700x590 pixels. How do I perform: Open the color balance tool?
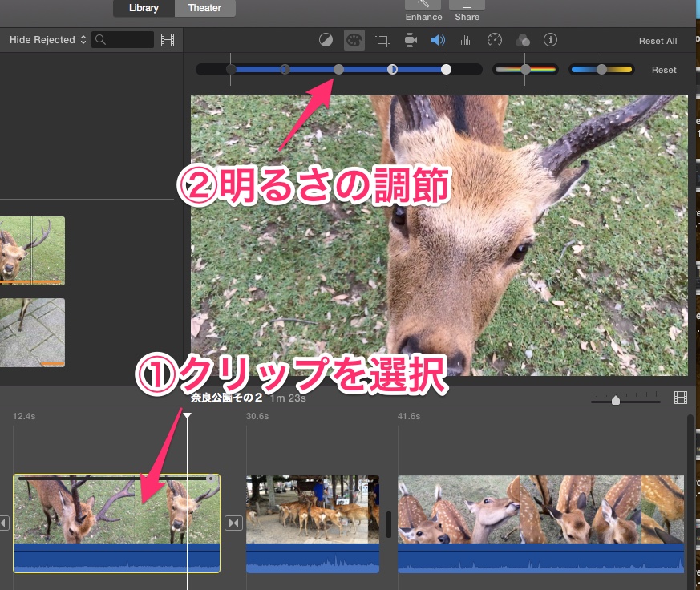coord(326,39)
